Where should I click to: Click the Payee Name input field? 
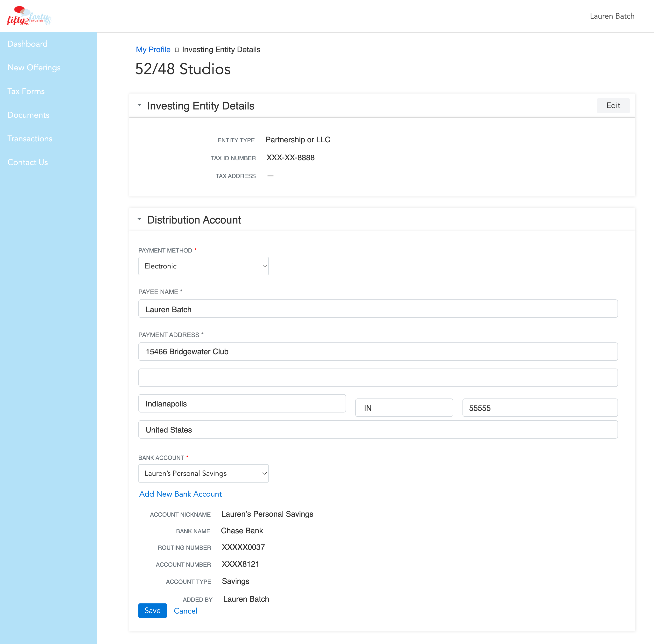[377, 309]
